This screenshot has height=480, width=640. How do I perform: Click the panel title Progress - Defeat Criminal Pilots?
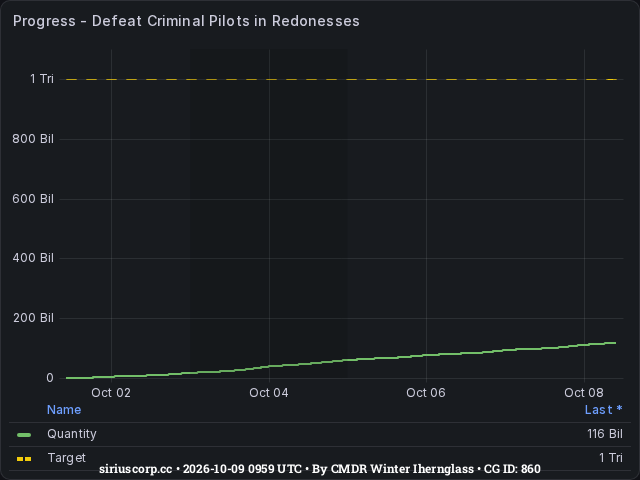pyautogui.click(x=186, y=21)
